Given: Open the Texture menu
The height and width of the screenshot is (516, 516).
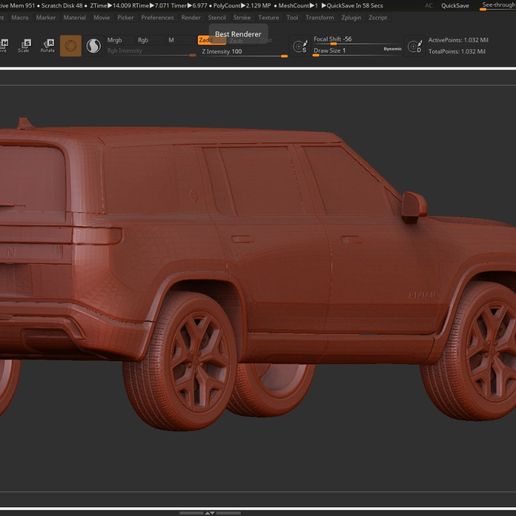Looking at the screenshot, I should [269, 18].
